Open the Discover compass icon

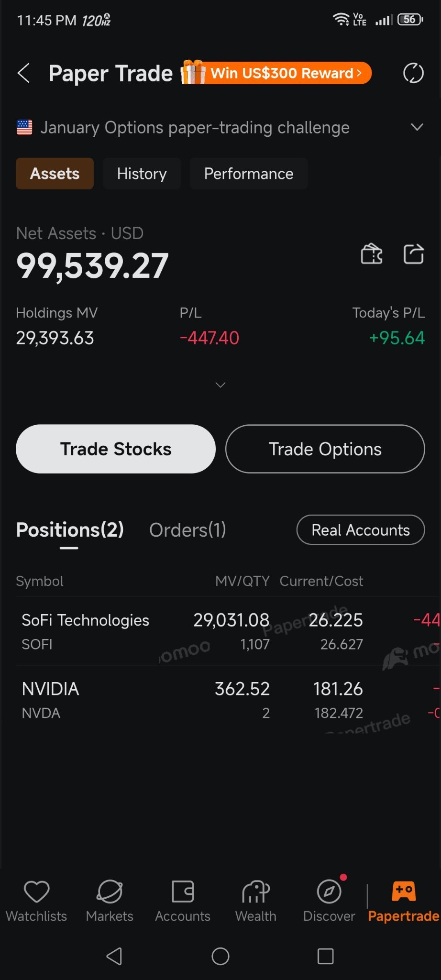click(x=329, y=892)
